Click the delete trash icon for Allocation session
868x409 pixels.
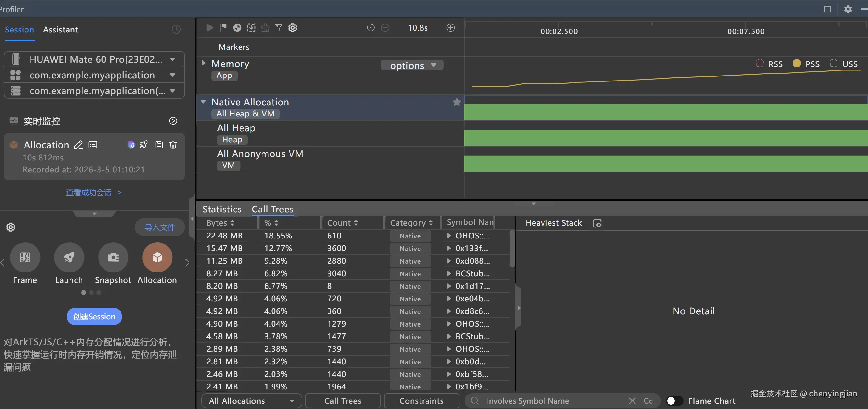click(173, 145)
